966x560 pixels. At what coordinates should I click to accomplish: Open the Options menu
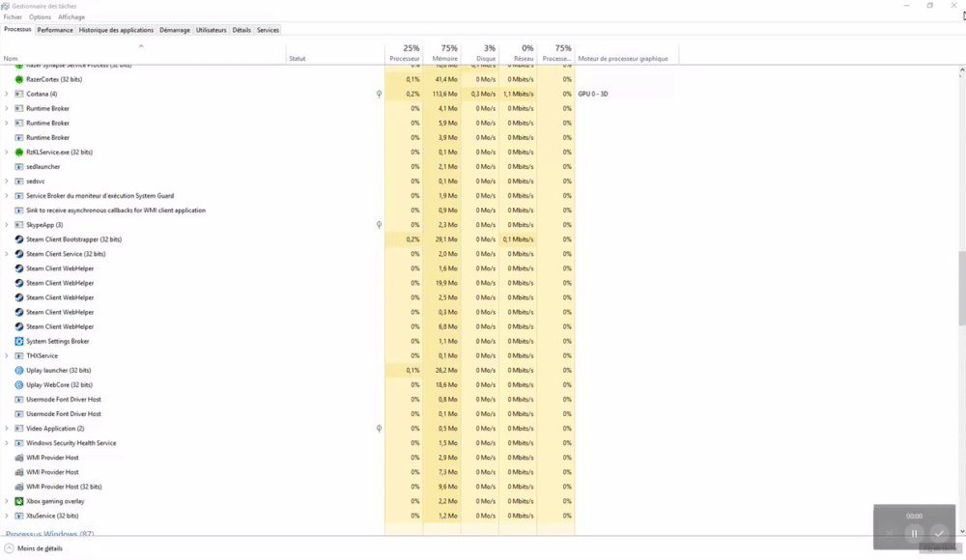40,17
